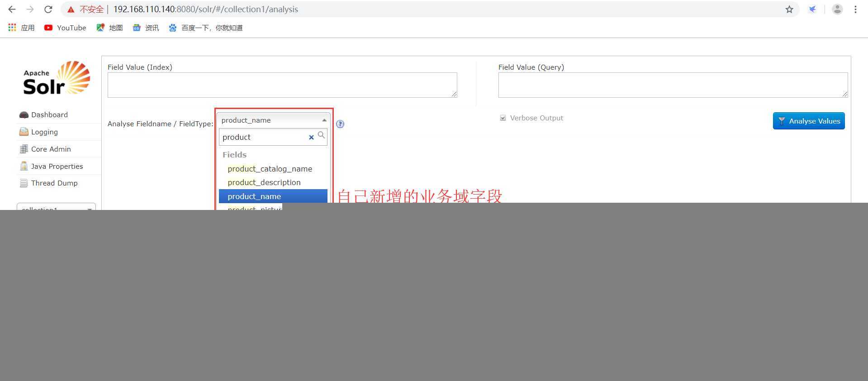Open the Chrome three-dot menu
Viewport: 868px width, 381px height.
[x=855, y=9]
